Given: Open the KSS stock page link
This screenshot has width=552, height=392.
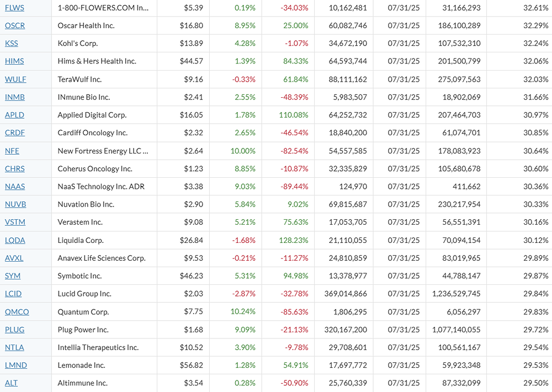Looking at the screenshot, I should point(12,43).
